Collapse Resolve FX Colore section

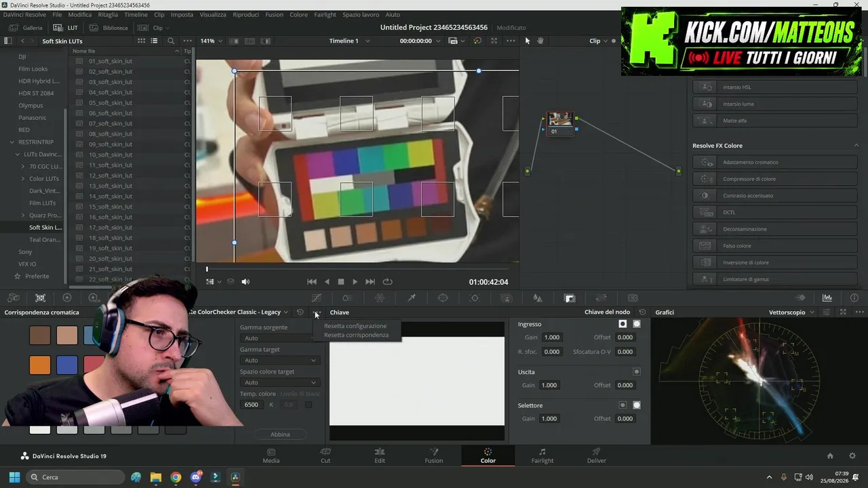[x=856, y=146]
